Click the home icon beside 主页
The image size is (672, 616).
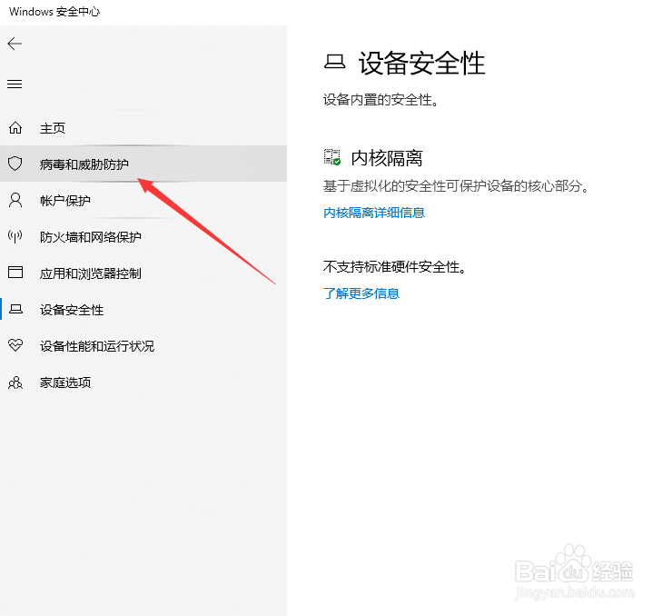15,128
